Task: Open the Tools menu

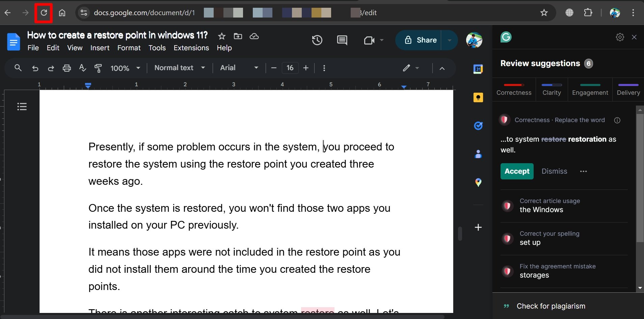Action: [157, 48]
